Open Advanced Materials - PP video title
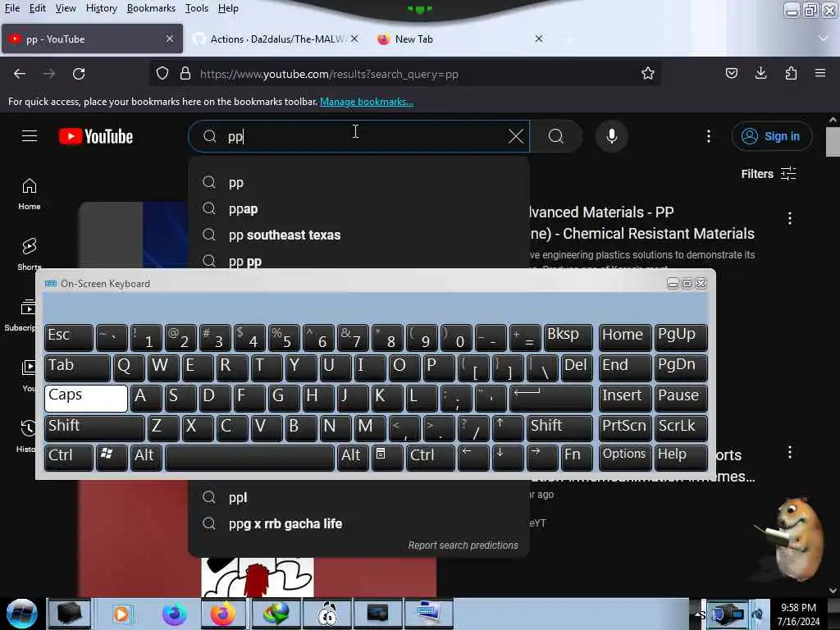The image size is (840, 630). [x=641, y=223]
